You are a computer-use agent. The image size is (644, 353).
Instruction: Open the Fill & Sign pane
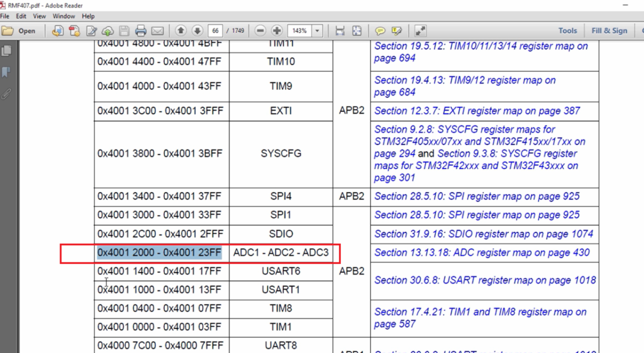[609, 31]
